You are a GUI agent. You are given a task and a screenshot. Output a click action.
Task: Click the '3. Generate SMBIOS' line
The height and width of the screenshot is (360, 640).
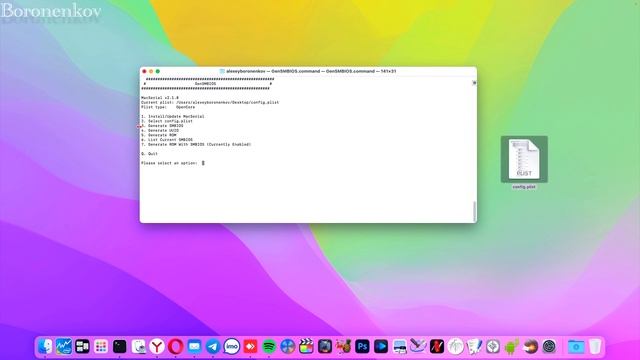click(x=162, y=126)
